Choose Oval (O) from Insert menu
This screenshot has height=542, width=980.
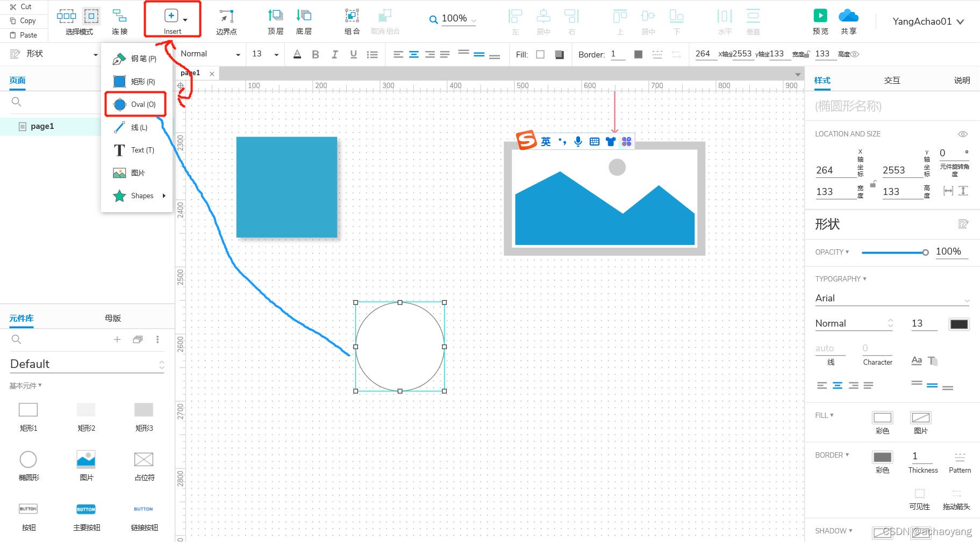click(x=137, y=104)
